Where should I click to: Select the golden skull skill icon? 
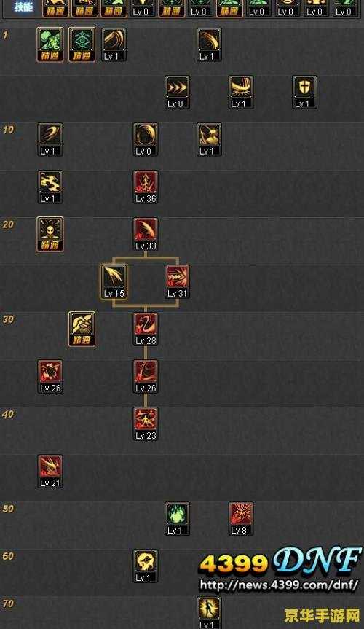click(146, 566)
